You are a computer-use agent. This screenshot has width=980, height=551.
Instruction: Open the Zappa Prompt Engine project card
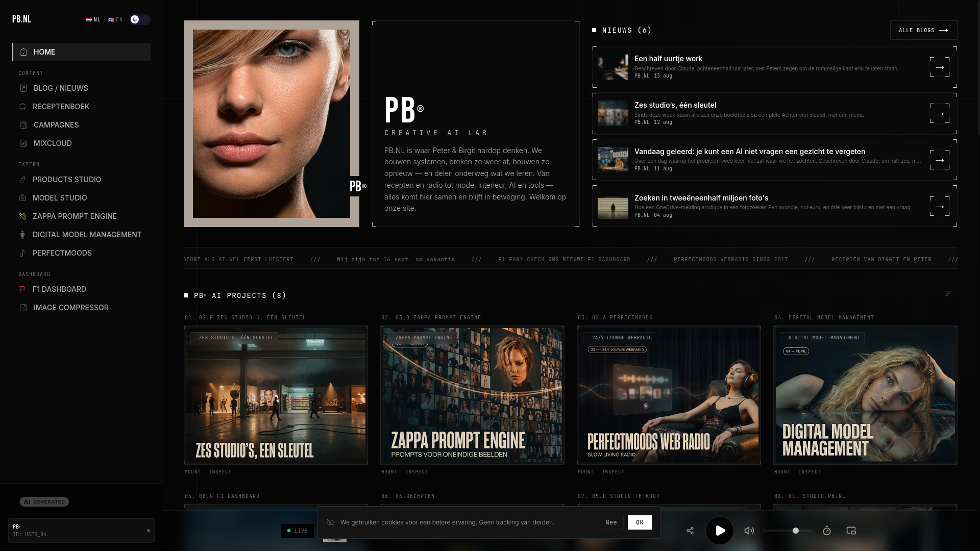tap(472, 395)
